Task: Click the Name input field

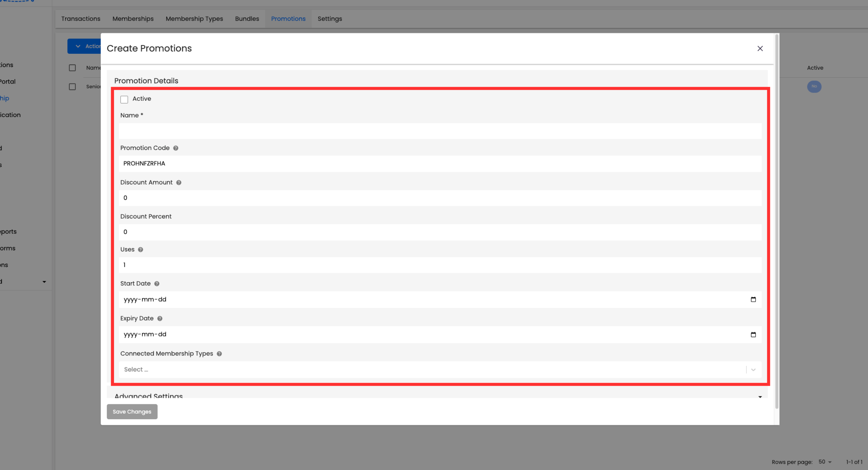Action: [440, 131]
